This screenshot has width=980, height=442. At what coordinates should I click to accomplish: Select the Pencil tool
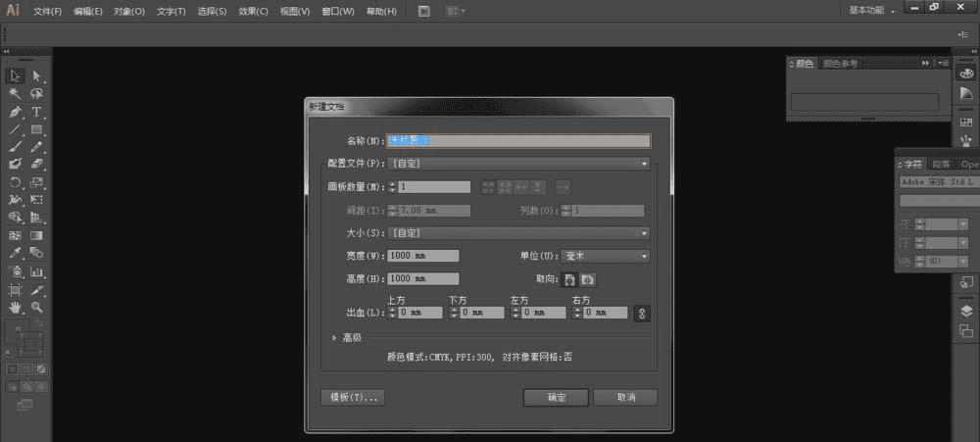(37, 147)
